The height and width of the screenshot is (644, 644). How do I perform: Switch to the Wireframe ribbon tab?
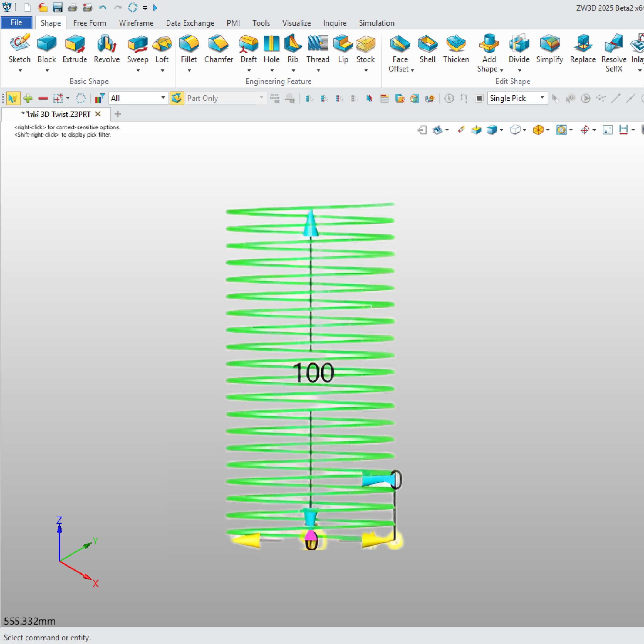tap(136, 23)
